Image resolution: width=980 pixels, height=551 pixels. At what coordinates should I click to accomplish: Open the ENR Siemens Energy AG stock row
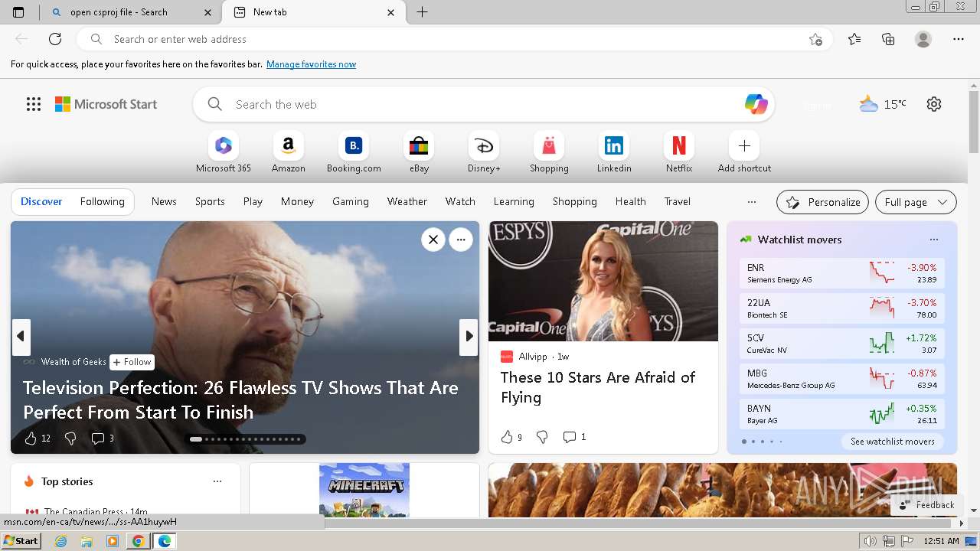[x=842, y=273]
